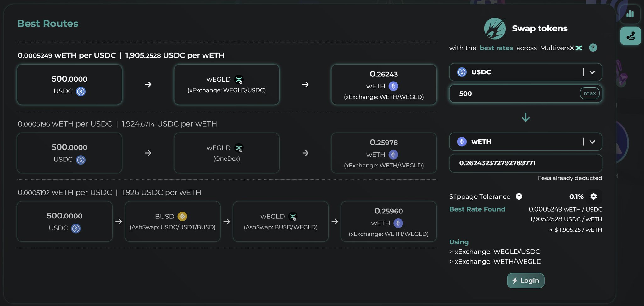Open the USDC source token selector

coord(525,72)
